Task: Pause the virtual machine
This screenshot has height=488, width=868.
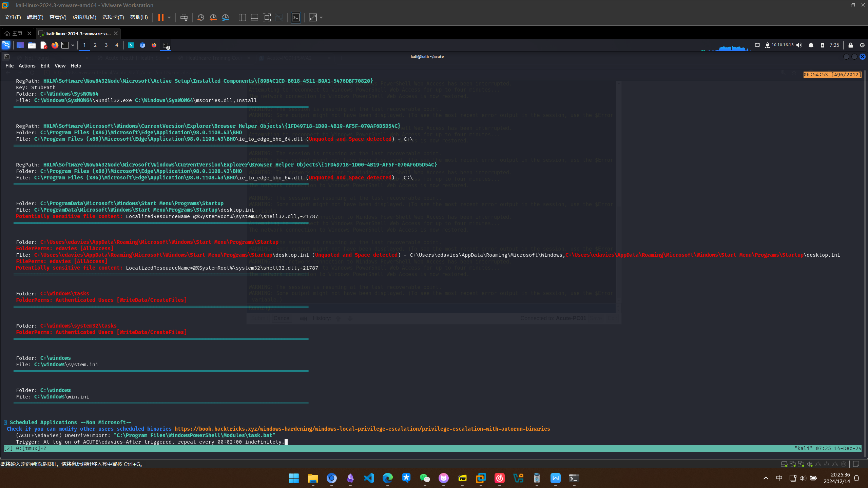Action: tap(161, 17)
